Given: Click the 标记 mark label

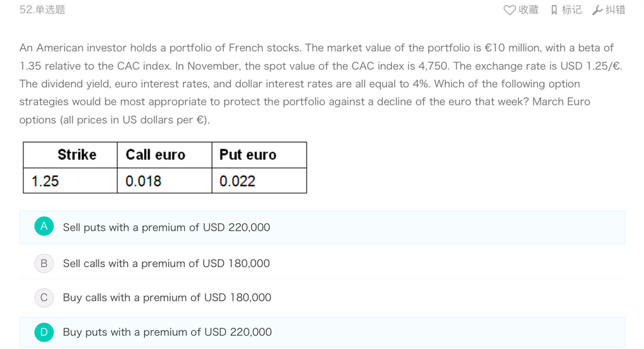Looking at the screenshot, I should [572, 10].
